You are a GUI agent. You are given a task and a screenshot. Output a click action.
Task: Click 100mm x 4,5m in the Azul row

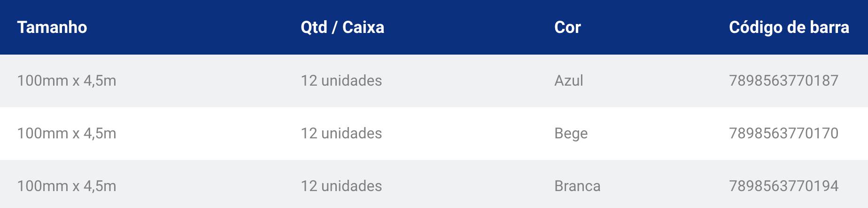[x=67, y=80]
